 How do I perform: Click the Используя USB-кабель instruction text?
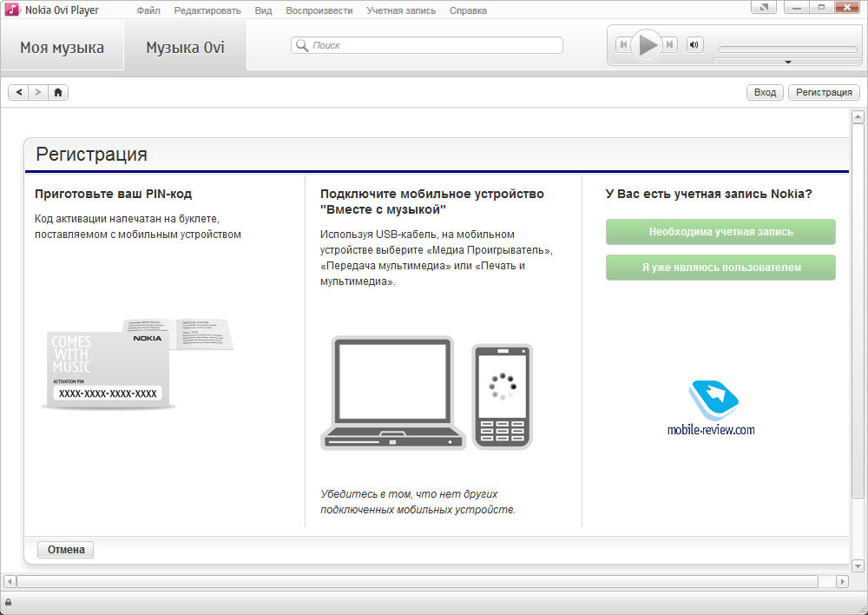(437, 258)
